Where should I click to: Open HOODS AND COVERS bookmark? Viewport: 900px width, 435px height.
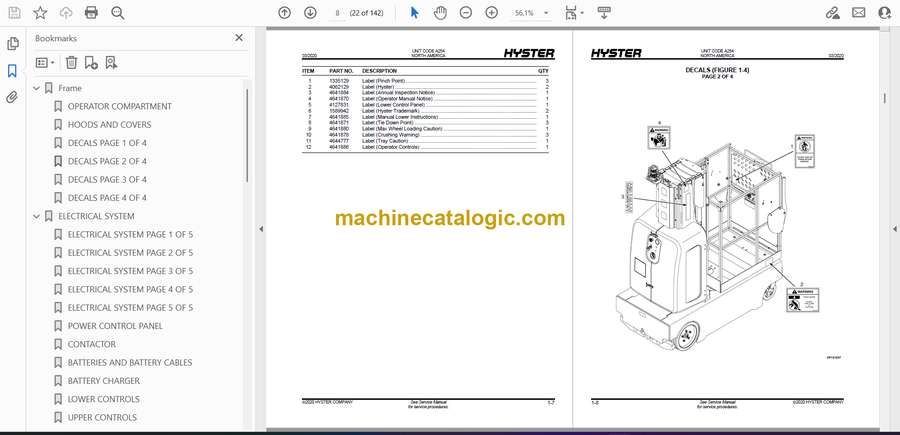[110, 125]
